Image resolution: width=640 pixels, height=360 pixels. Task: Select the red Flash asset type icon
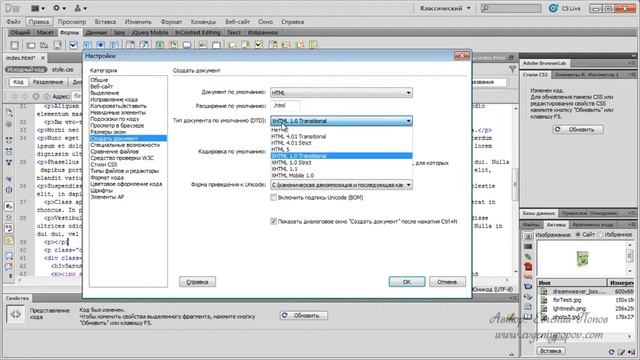click(x=528, y=267)
